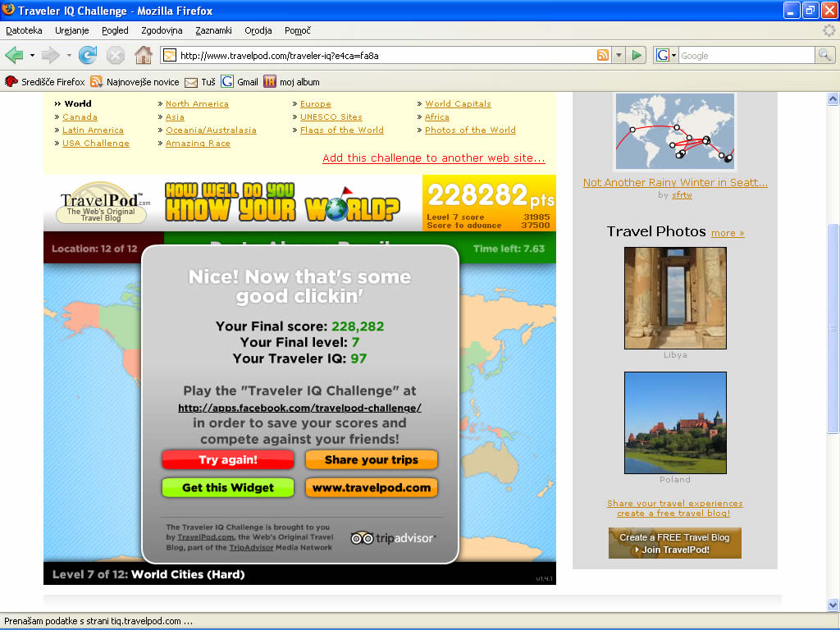Click the moj album bookmark icon
The image size is (840, 630).
pyautogui.click(x=269, y=81)
